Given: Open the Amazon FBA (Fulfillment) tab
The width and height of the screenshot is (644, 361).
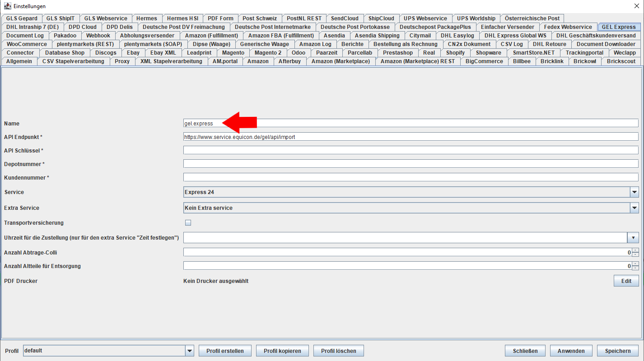Looking at the screenshot, I should point(281,36).
